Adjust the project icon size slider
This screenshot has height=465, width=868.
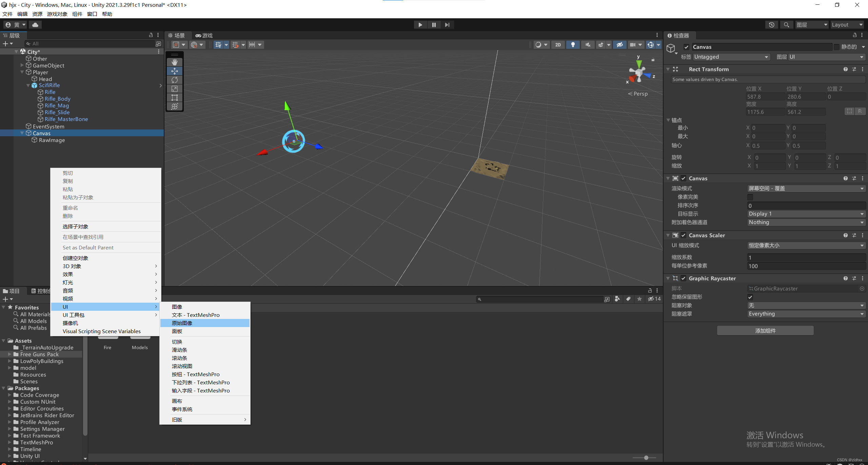[646, 458]
